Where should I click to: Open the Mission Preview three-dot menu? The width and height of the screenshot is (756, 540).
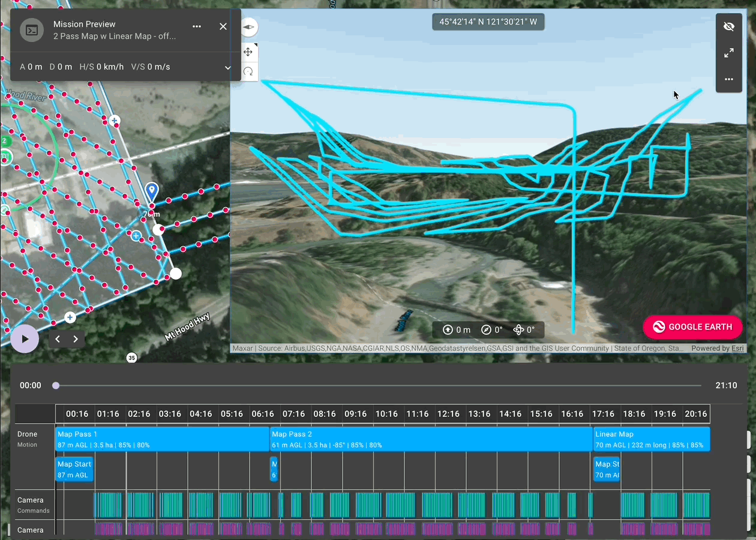197,27
